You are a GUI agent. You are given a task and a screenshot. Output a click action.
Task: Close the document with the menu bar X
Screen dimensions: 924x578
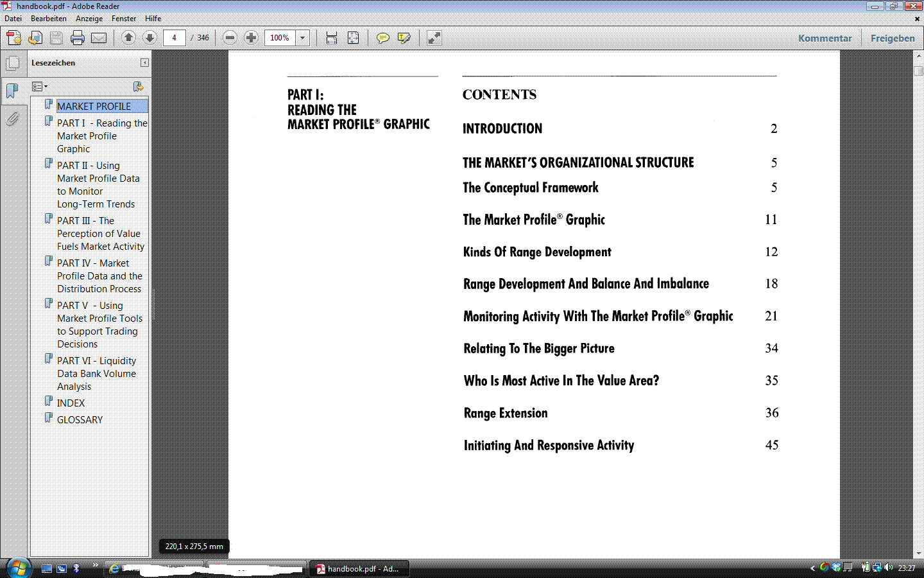pos(917,19)
